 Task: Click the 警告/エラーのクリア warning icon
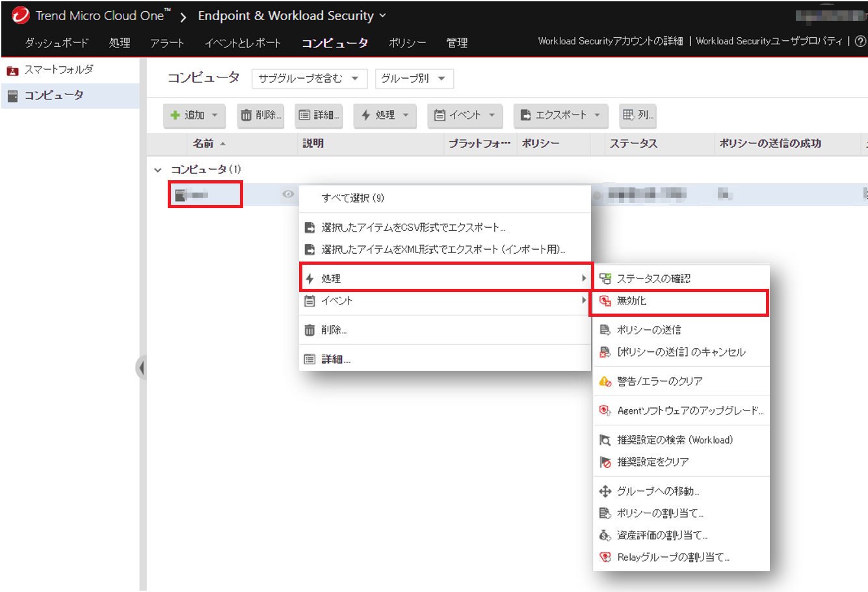tap(605, 381)
